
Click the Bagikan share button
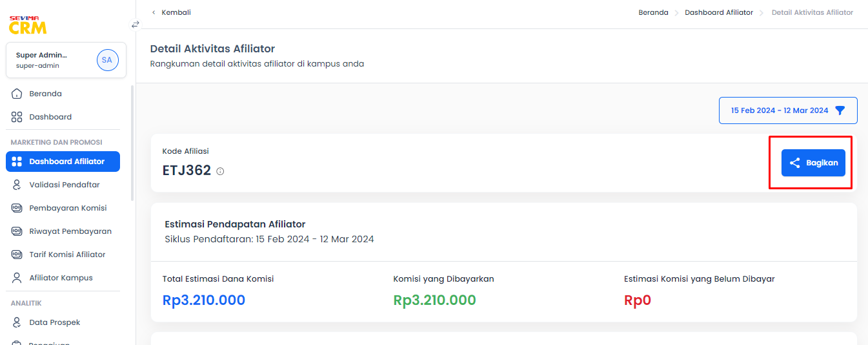point(813,163)
